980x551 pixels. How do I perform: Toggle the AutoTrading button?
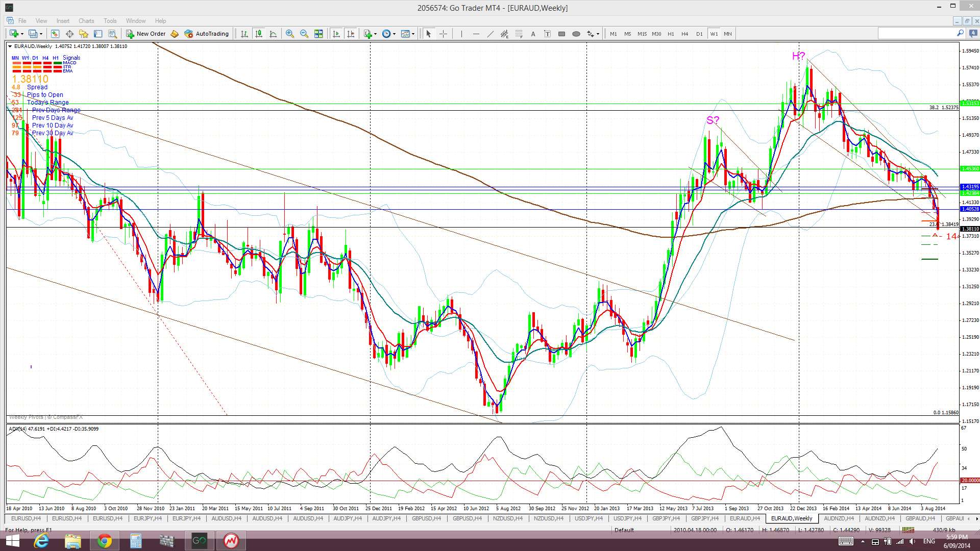tap(206, 34)
